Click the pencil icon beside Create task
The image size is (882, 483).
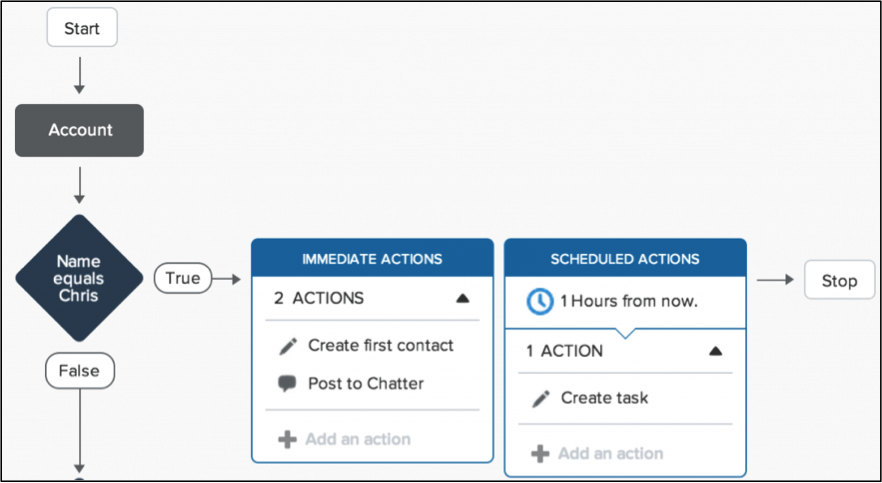tap(541, 399)
